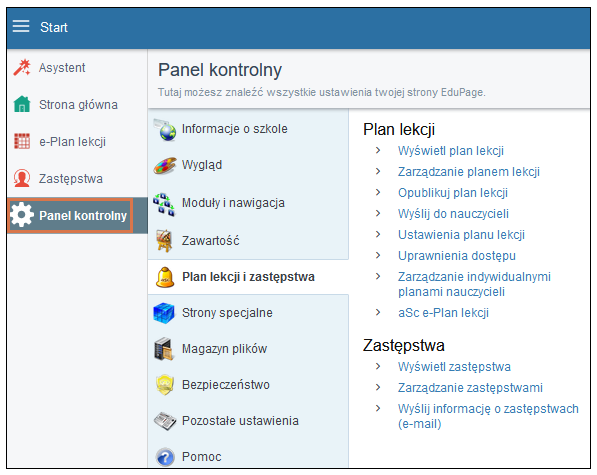Click the Panel kontrolny gear icon

[x=22, y=215]
